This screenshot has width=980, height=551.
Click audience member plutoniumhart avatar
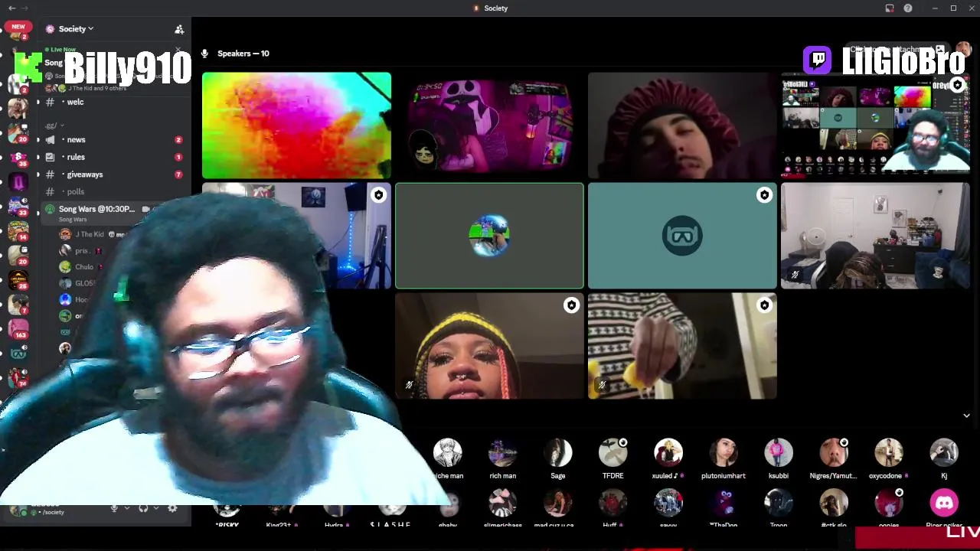pos(724,453)
